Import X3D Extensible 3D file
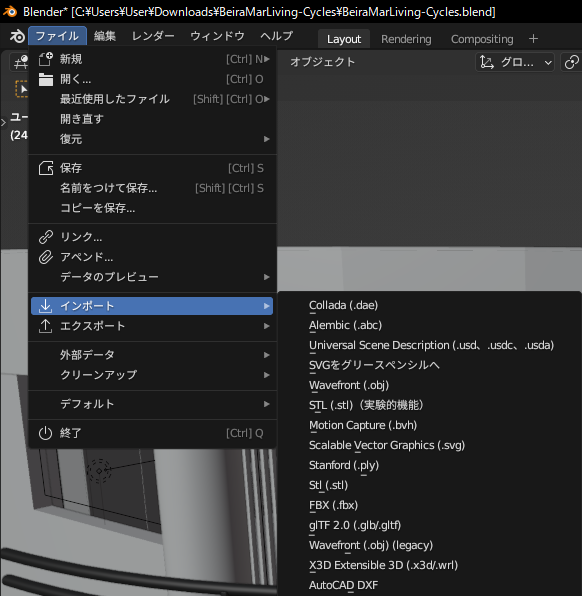 point(430,565)
